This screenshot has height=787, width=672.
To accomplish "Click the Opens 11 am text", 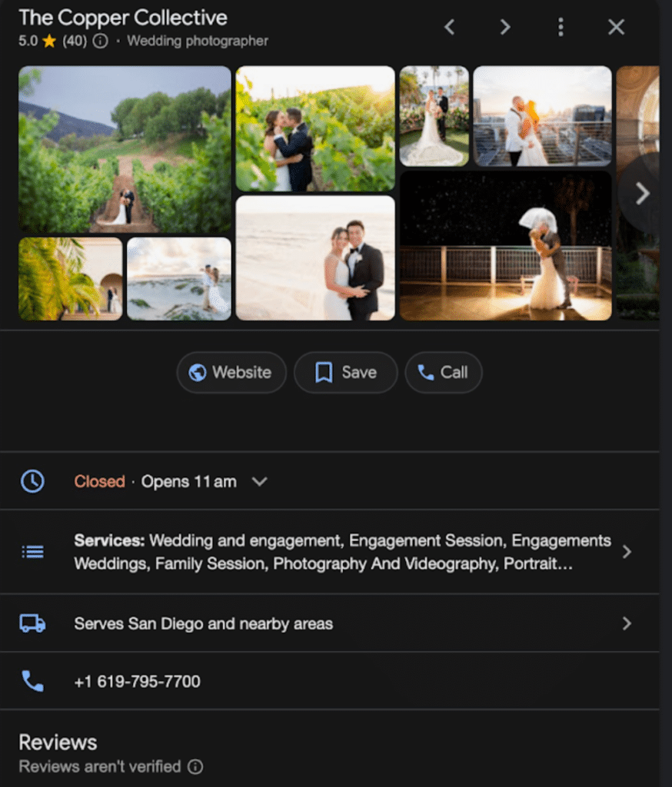I will tap(189, 481).
